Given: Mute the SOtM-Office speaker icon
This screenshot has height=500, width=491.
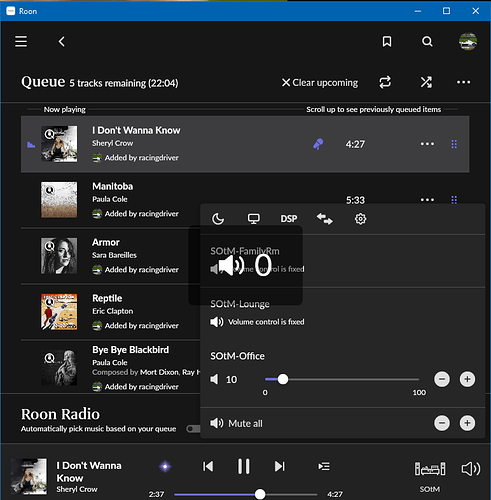Looking at the screenshot, I should (x=214, y=379).
